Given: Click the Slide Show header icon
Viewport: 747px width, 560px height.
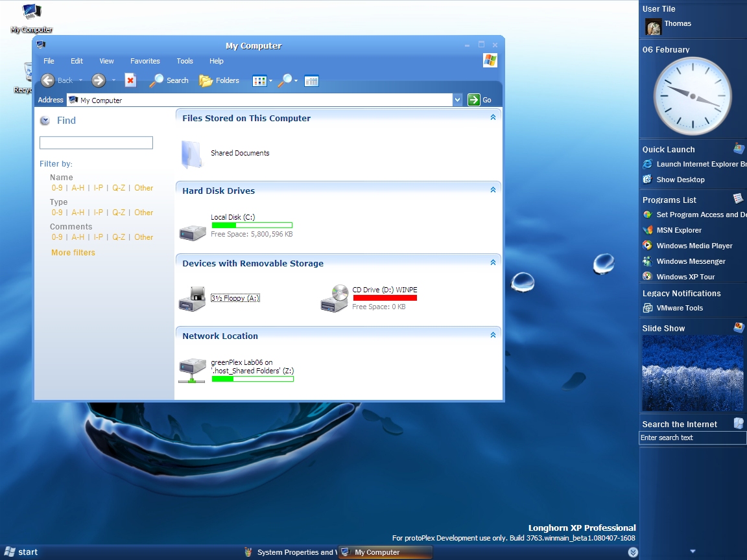Looking at the screenshot, I should point(739,327).
